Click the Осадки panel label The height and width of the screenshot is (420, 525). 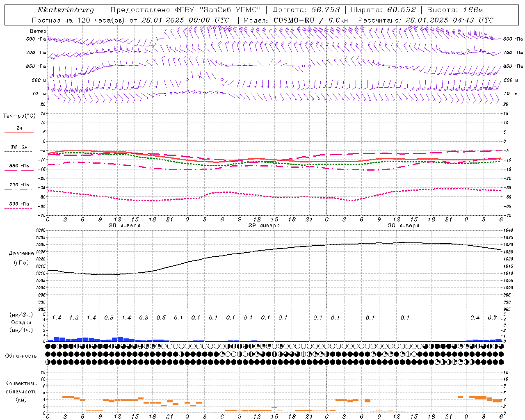[21, 322]
